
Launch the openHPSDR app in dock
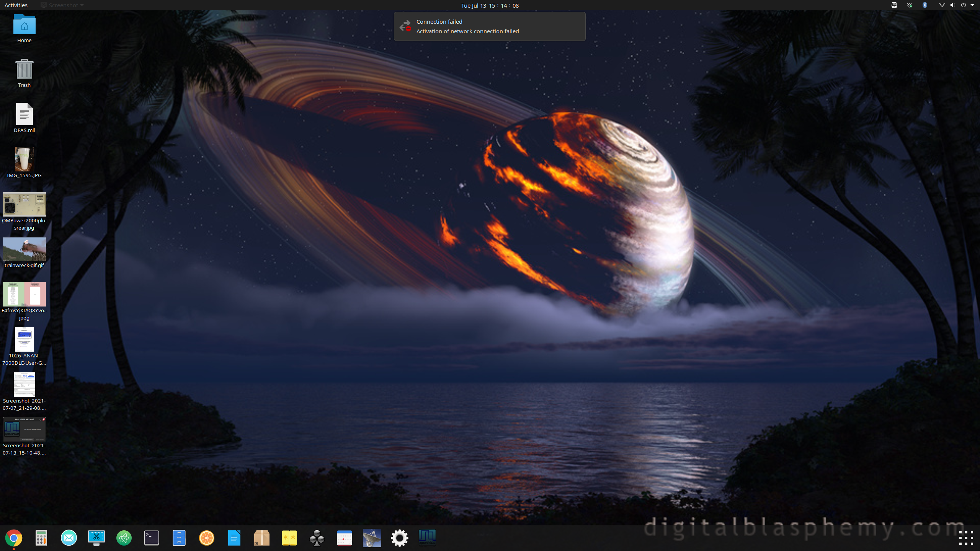(x=427, y=538)
